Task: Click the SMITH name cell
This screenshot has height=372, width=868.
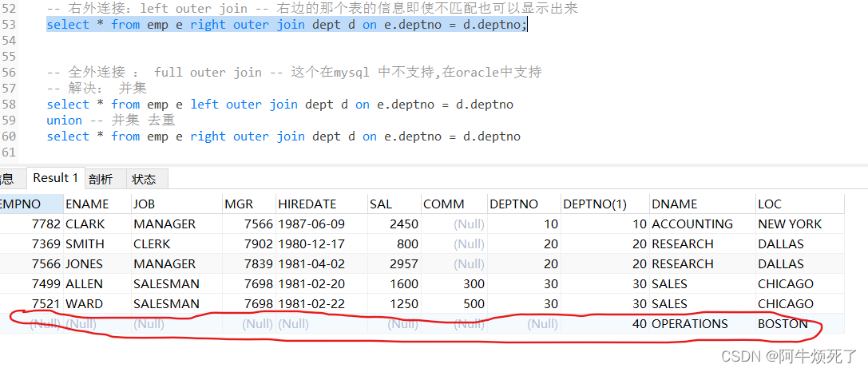Action: tap(97, 243)
